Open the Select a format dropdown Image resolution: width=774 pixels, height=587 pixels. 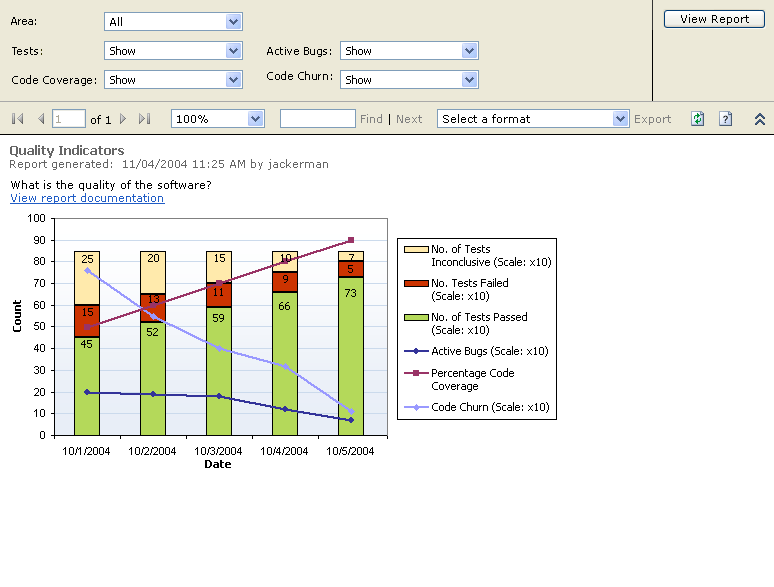[620, 119]
